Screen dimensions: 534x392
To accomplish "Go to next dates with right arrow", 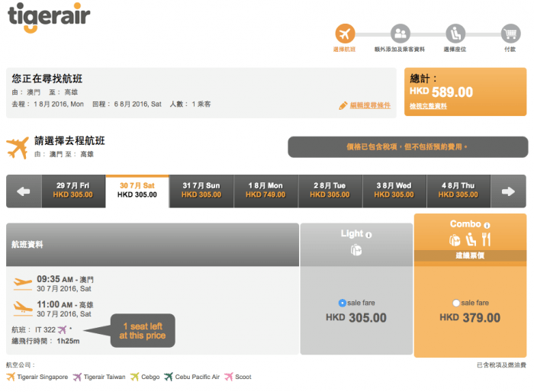I will click(x=508, y=191).
